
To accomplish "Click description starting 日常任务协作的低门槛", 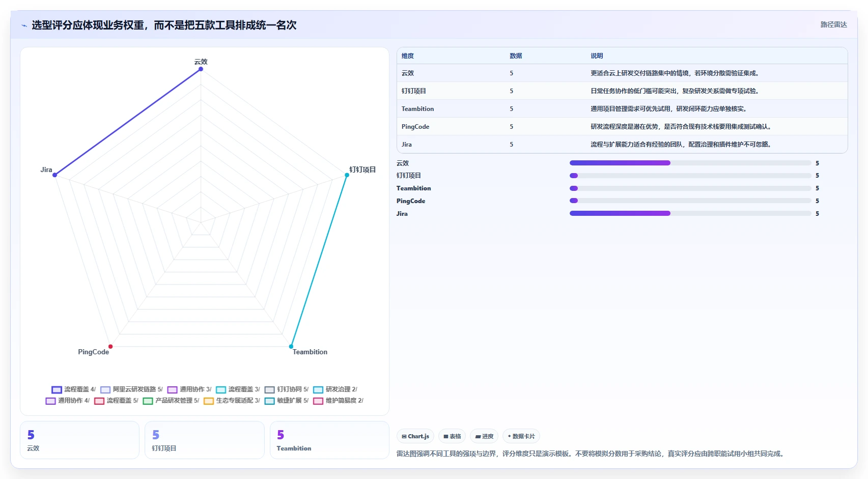I will click(676, 91).
